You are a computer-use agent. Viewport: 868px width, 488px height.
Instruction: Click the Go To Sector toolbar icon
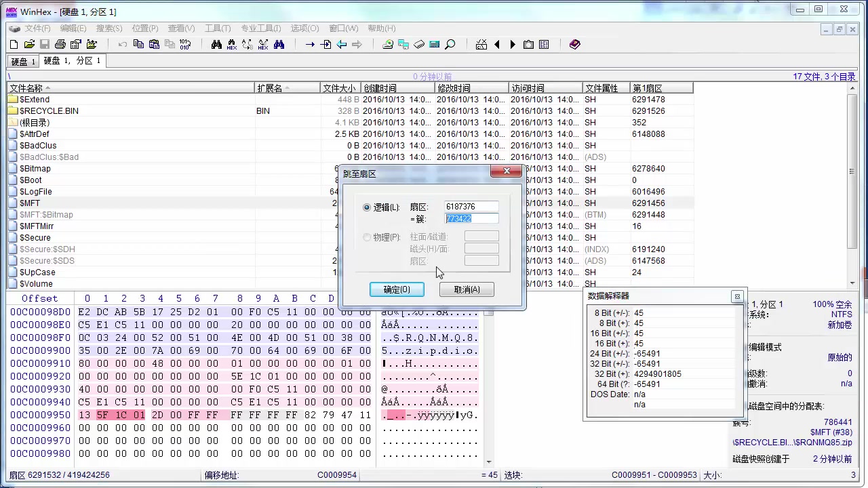pos(325,45)
